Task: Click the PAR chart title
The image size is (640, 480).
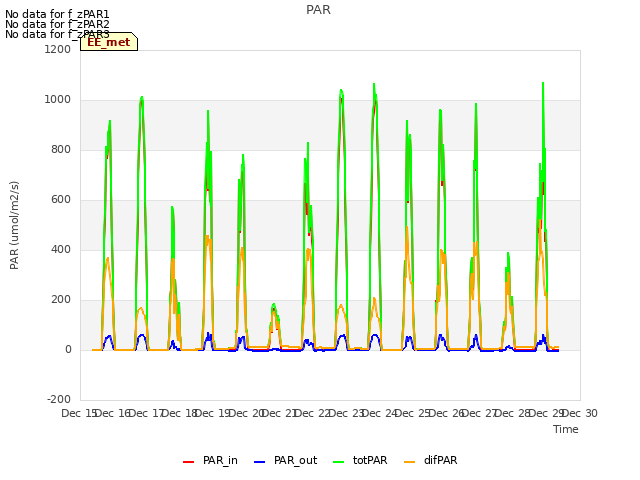Action: [x=318, y=10]
